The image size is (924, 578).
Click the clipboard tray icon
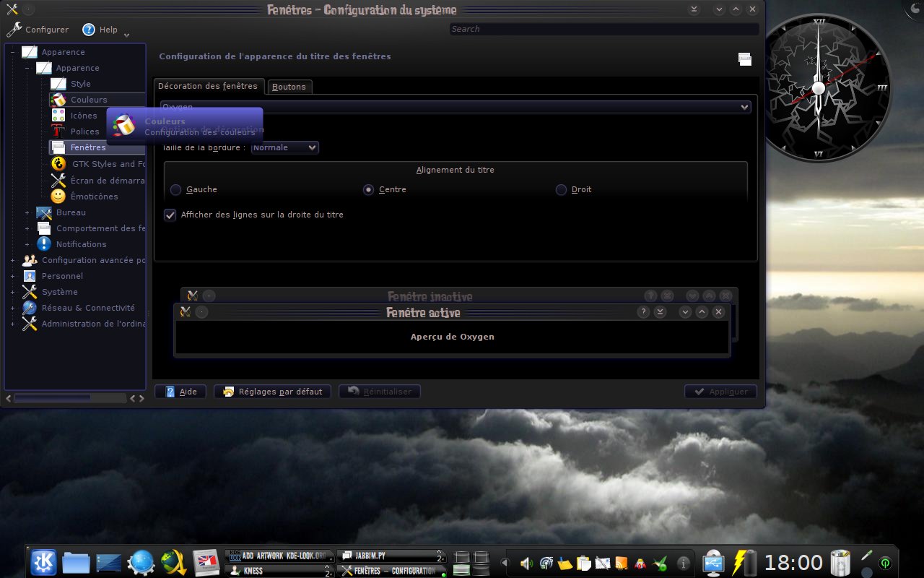583,564
